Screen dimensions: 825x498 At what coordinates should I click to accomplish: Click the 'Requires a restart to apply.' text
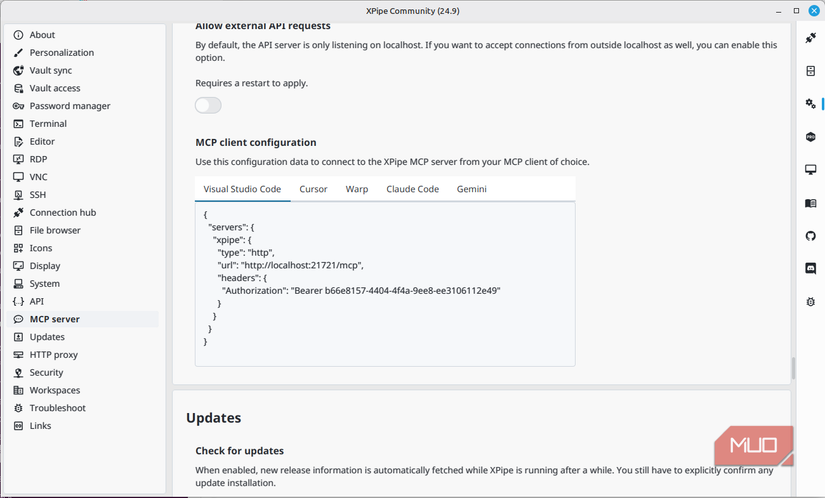(x=251, y=83)
